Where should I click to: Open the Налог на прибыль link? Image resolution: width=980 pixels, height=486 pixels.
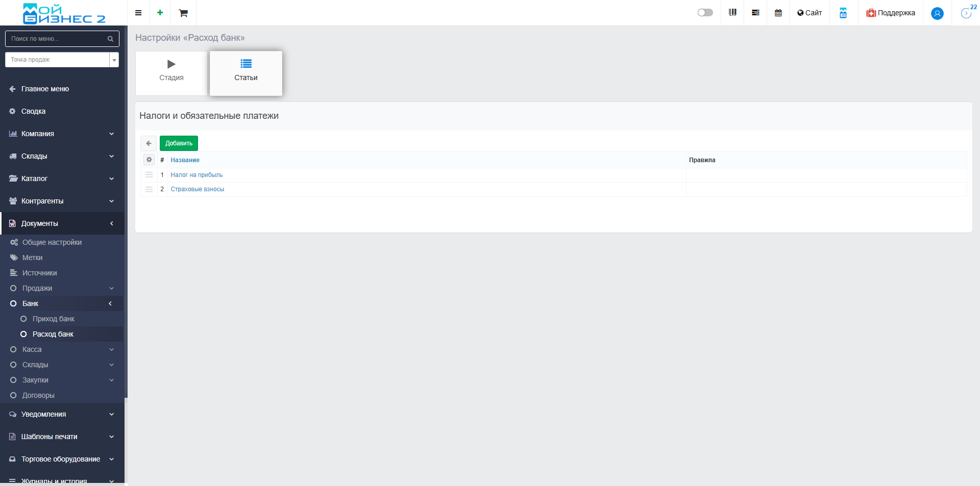click(x=197, y=175)
